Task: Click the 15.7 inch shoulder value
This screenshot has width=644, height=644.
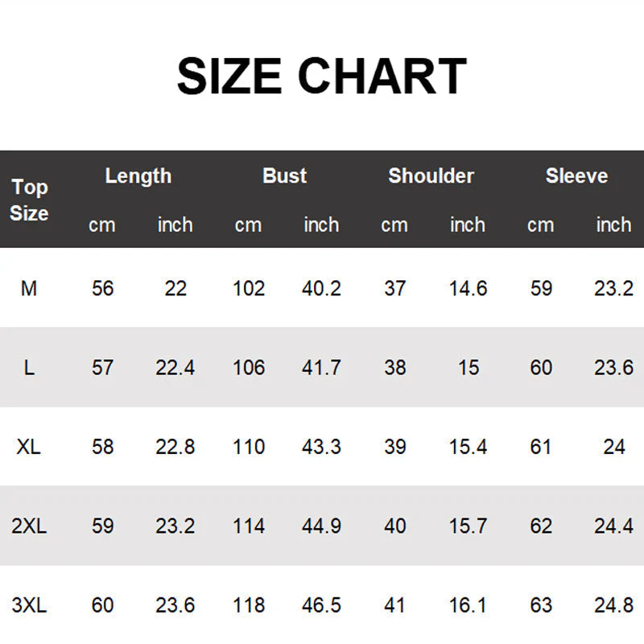Action: click(x=468, y=526)
